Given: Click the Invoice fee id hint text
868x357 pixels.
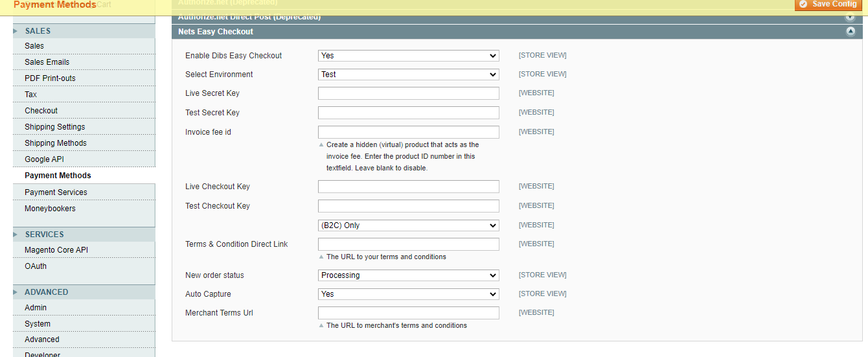Looking at the screenshot, I should (x=402, y=156).
